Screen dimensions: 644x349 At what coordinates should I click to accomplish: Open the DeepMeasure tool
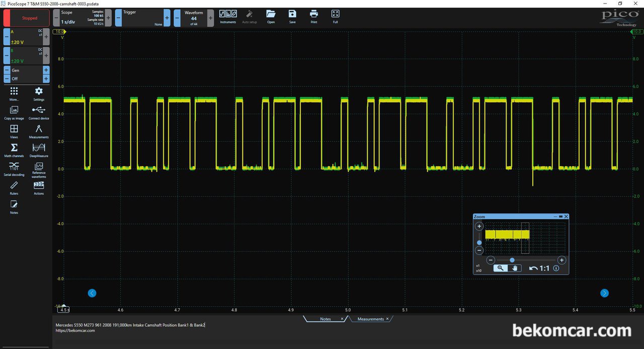39,150
